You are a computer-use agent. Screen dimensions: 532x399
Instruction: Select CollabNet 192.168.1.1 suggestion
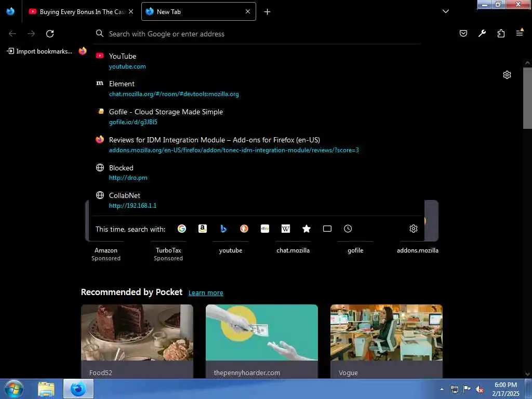[x=258, y=200]
